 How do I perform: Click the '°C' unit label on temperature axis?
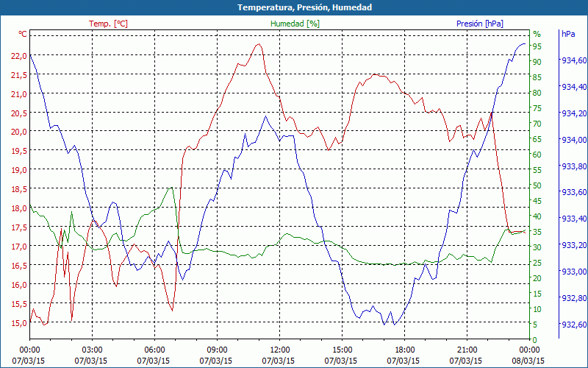click(x=23, y=34)
